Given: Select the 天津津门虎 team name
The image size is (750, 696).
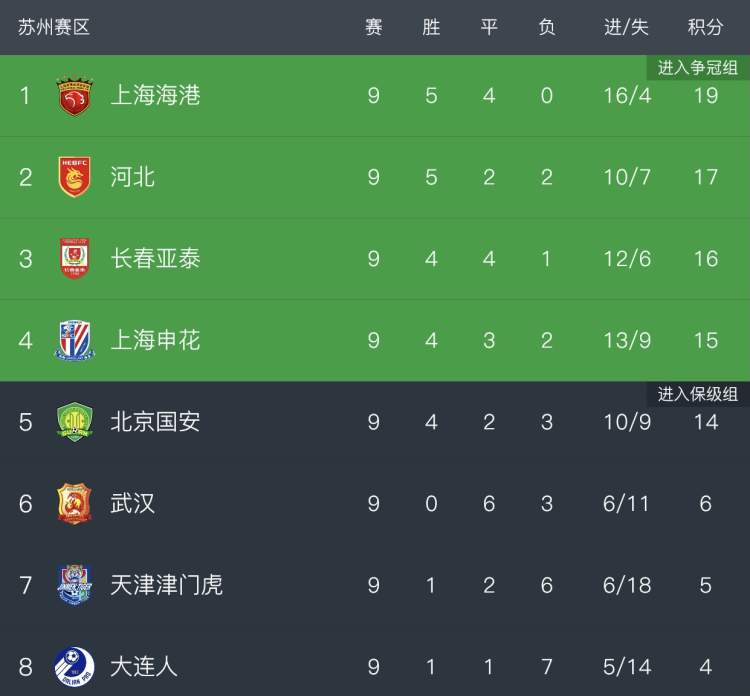Looking at the screenshot, I should pos(167,585).
